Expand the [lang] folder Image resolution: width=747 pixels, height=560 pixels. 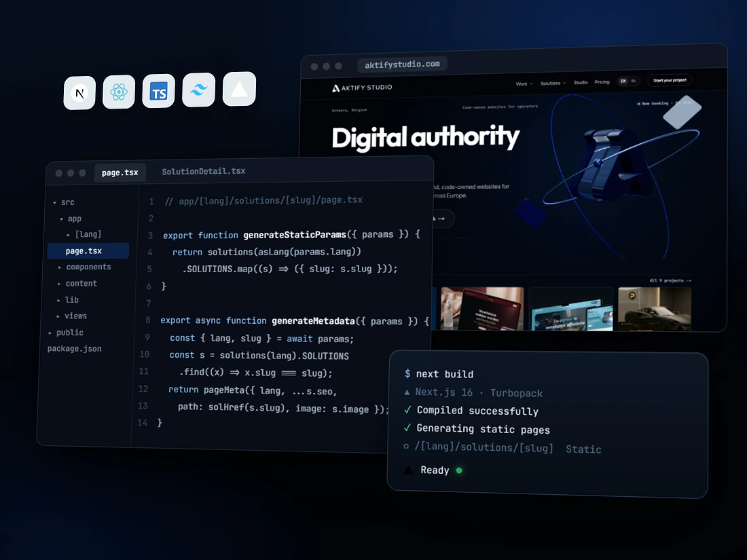point(84,234)
